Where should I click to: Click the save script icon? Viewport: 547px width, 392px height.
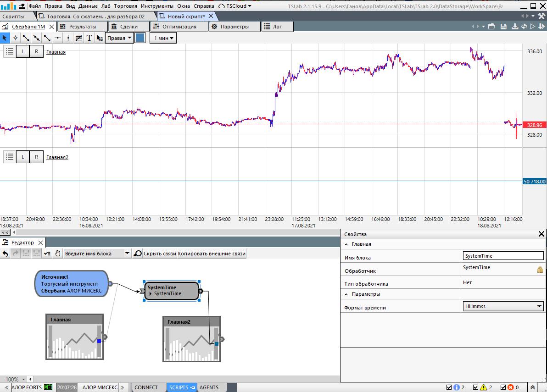(503, 27)
